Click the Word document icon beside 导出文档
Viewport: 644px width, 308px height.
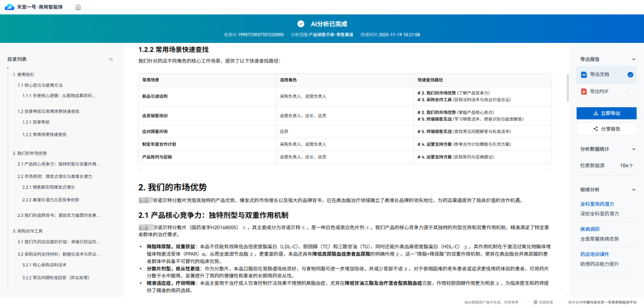[584, 75]
